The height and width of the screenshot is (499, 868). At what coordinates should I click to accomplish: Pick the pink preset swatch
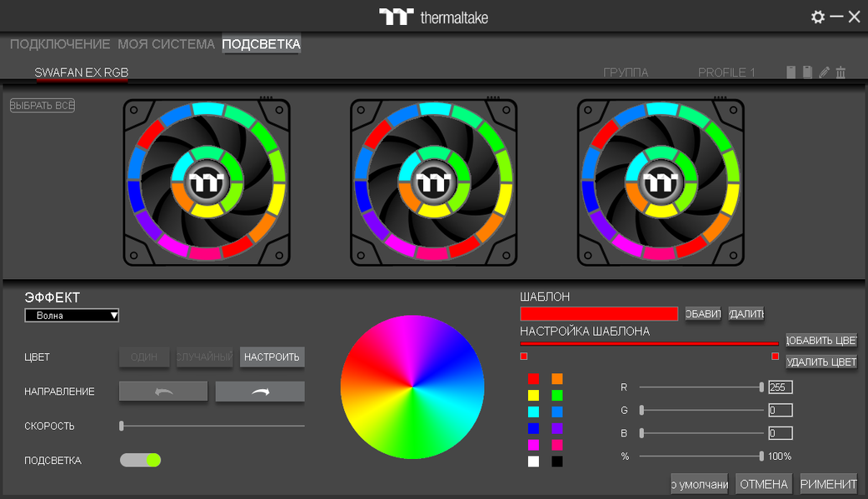pos(557,445)
